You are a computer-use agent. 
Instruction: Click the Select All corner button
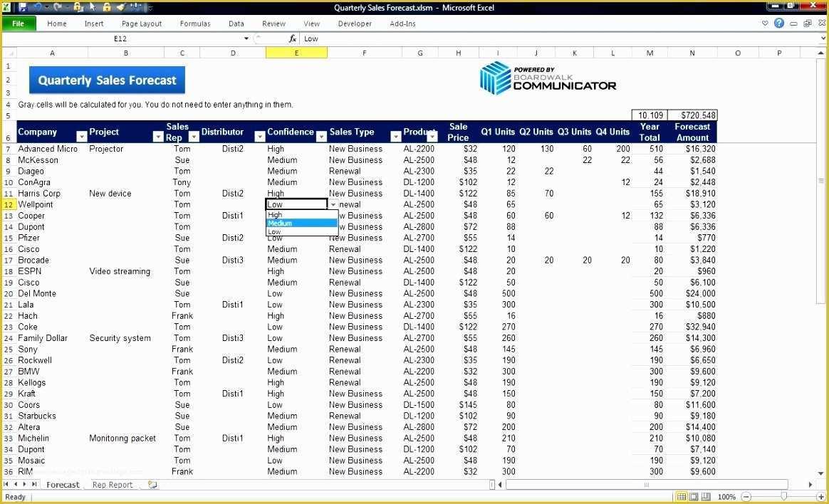pyautogui.click(x=9, y=53)
